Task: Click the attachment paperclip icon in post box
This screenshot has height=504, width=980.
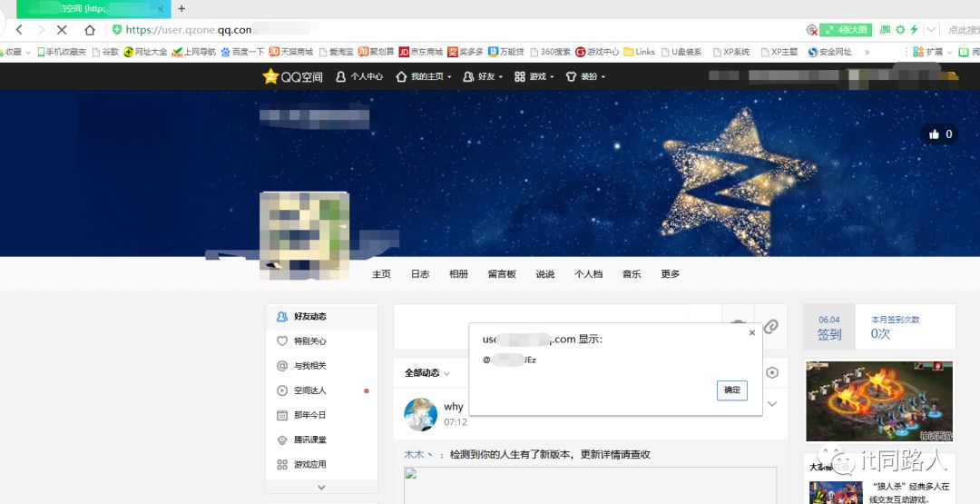Action: [771, 326]
